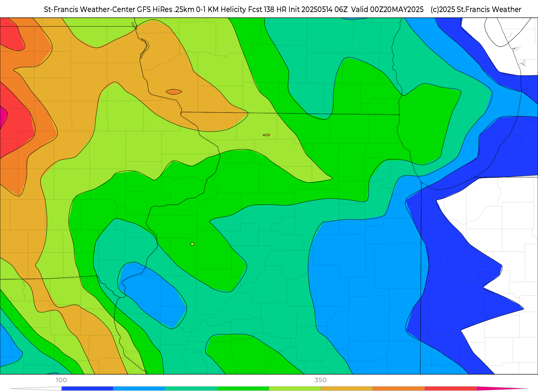The height and width of the screenshot is (392, 538).
Task: Click the white arrow end of the colorbar
Action: click(36, 389)
